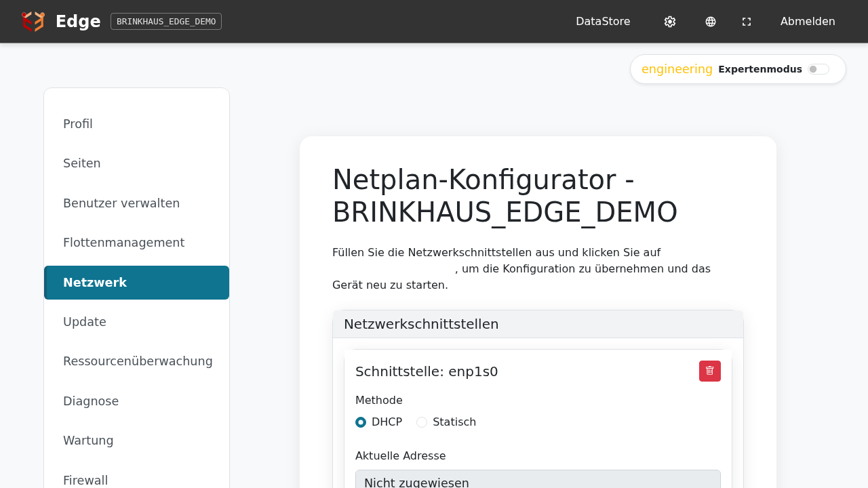The height and width of the screenshot is (488, 868).
Task: Click the Edge brand title
Action: pos(78,22)
